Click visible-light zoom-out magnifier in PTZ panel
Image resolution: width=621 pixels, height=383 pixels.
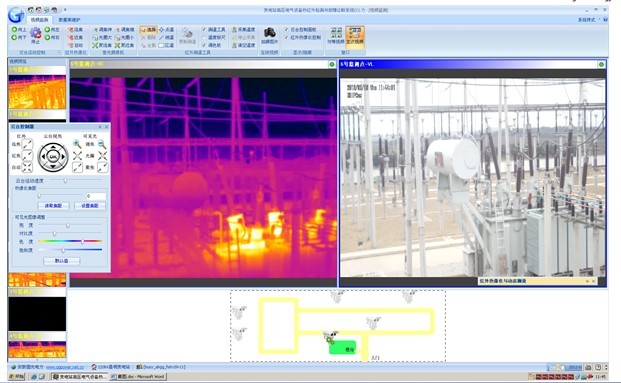tap(102, 144)
